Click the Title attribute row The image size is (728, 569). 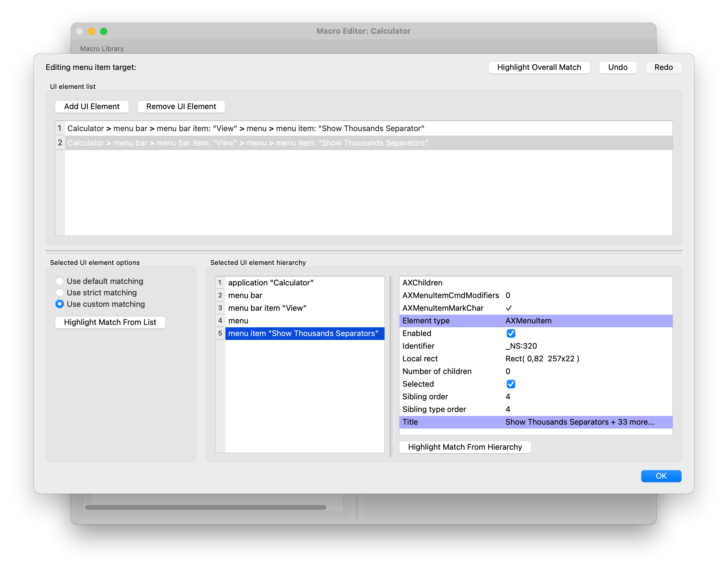point(535,422)
